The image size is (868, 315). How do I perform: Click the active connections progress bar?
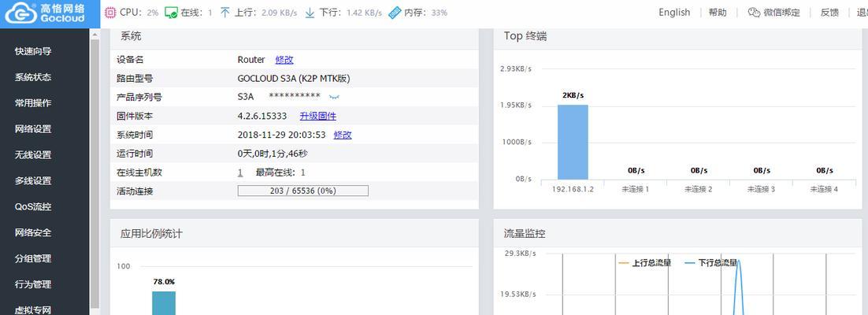point(302,191)
